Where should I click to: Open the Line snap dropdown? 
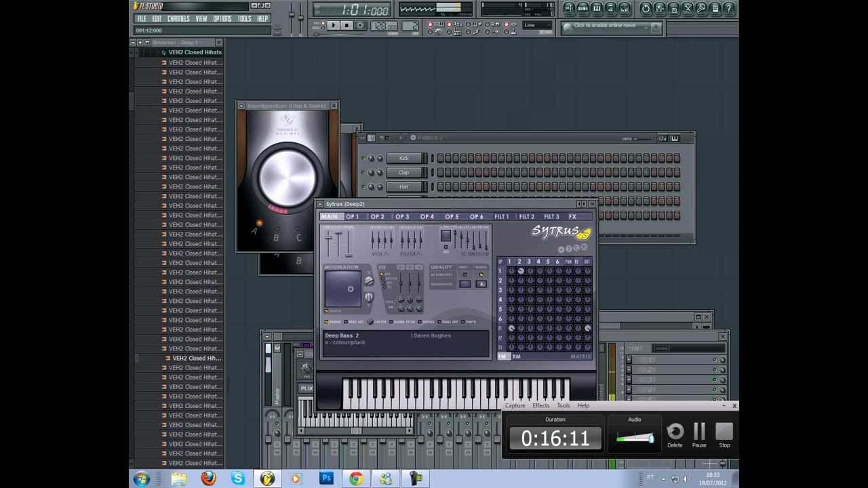(x=538, y=26)
